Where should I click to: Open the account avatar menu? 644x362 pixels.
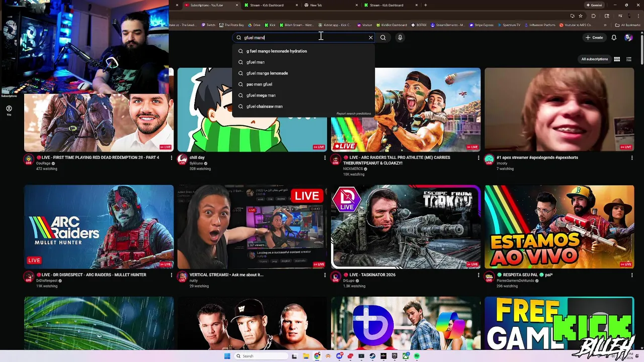628,38
